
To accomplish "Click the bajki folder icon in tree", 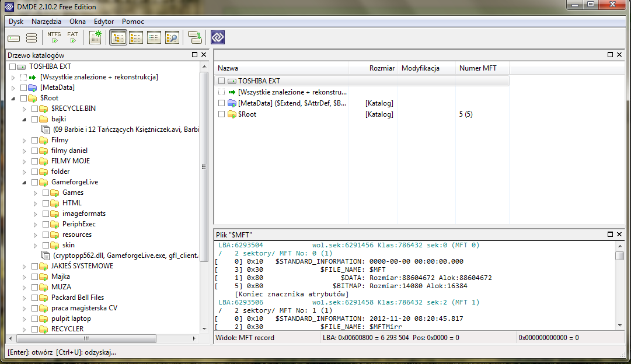I will pos(43,119).
